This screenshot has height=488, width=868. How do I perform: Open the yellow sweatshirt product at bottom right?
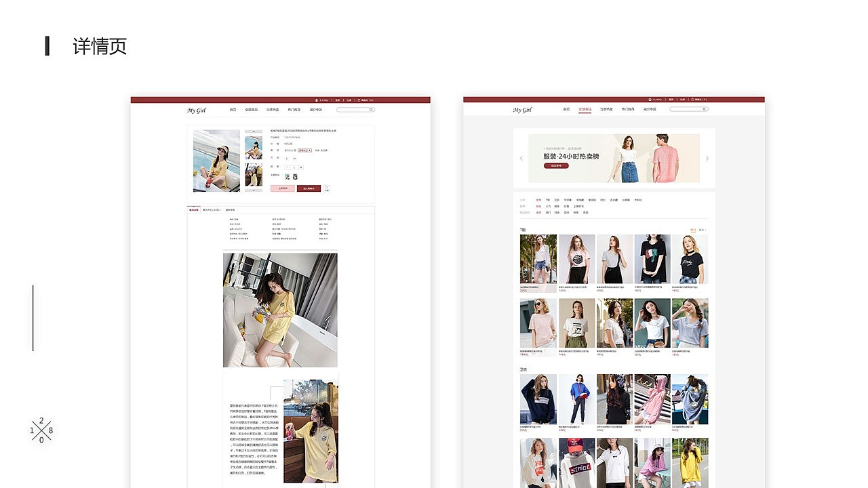pyautogui.click(x=690, y=462)
